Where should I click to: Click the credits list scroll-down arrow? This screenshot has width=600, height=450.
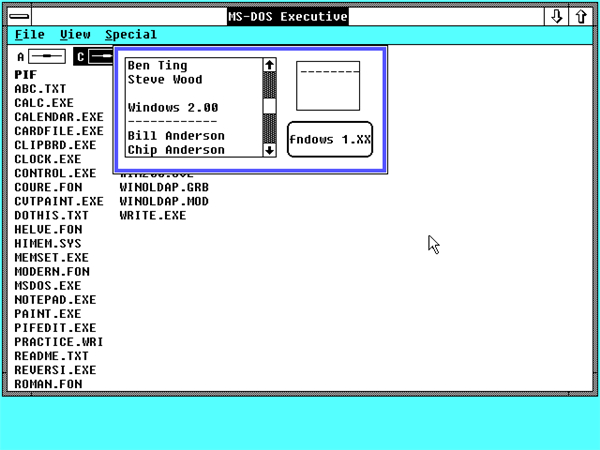pyautogui.click(x=269, y=150)
